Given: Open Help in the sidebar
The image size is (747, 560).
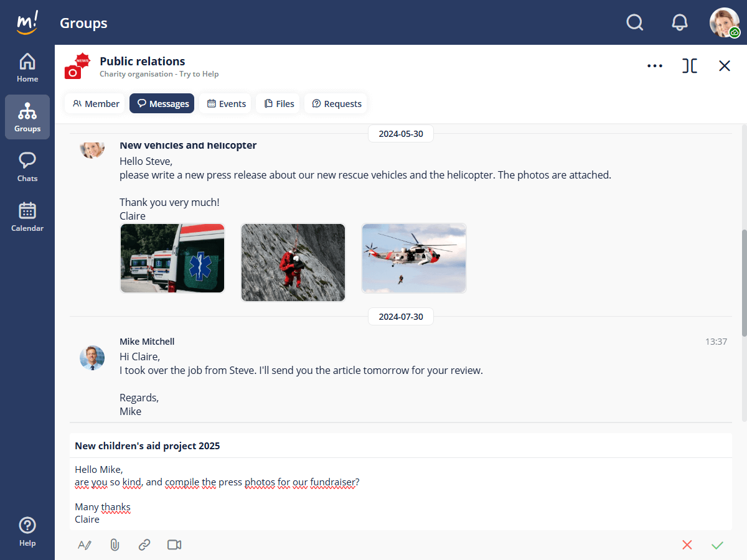Looking at the screenshot, I should pos(27,531).
